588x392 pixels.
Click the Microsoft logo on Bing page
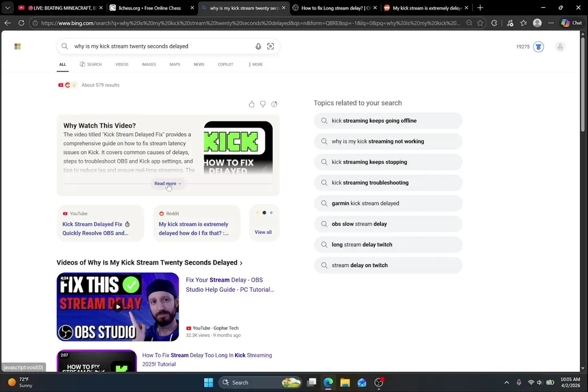click(x=17, y=46)
